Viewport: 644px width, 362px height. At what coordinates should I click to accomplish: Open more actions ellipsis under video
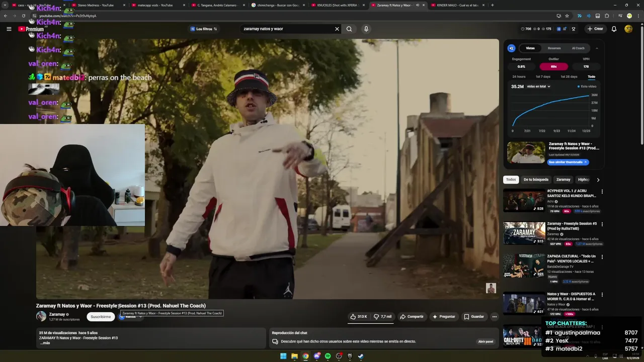point(495,317)
